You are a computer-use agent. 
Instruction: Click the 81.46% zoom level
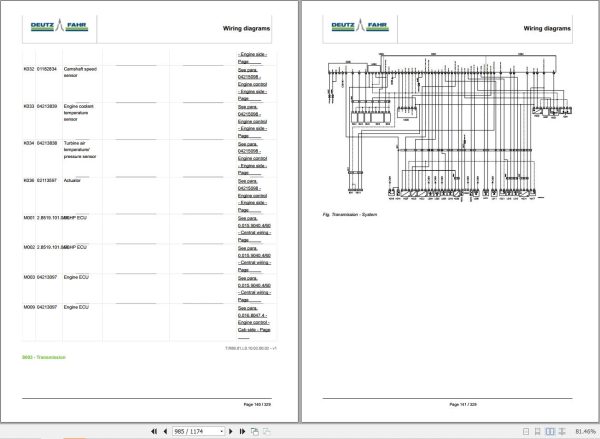click(x=585, y=431)
